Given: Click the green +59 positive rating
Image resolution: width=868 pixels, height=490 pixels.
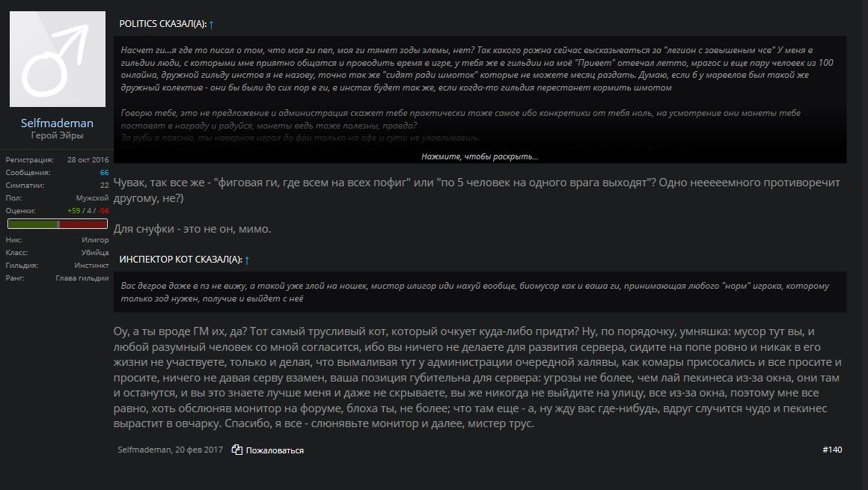Looking at the screenshot, I should (x=73, y=211).
